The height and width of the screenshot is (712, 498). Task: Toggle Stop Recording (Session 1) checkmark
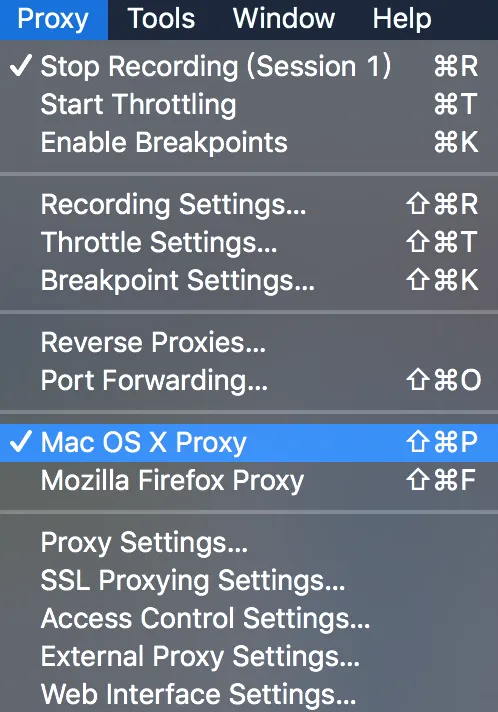[x=249, y=66]
